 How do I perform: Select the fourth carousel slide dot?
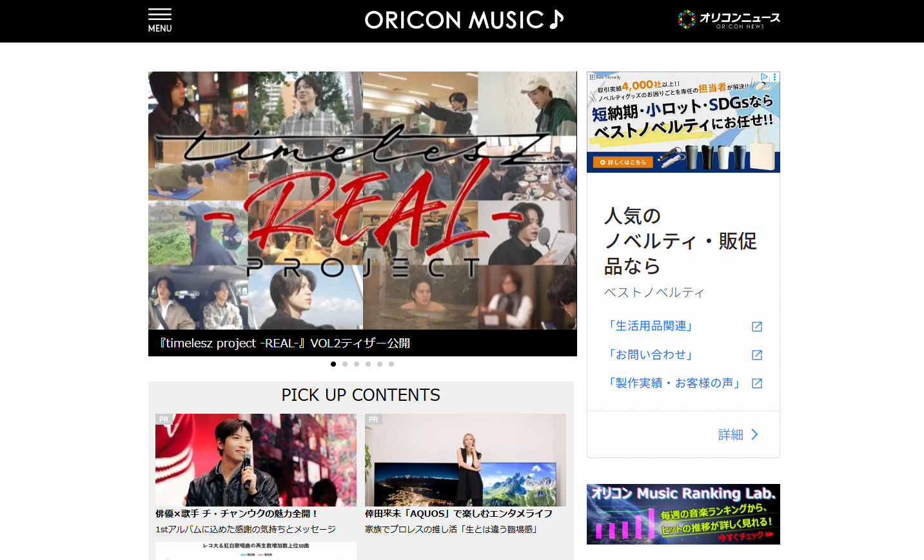click(x=368, y=364)
